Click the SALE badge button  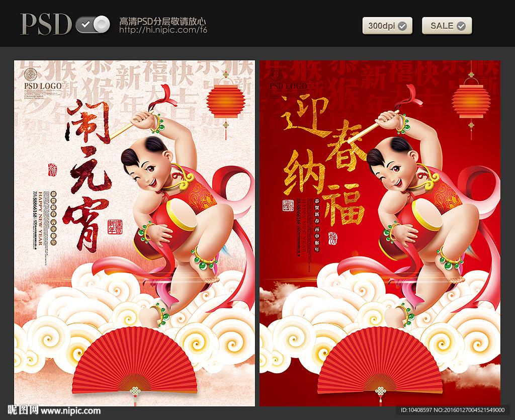pos(447,26)
